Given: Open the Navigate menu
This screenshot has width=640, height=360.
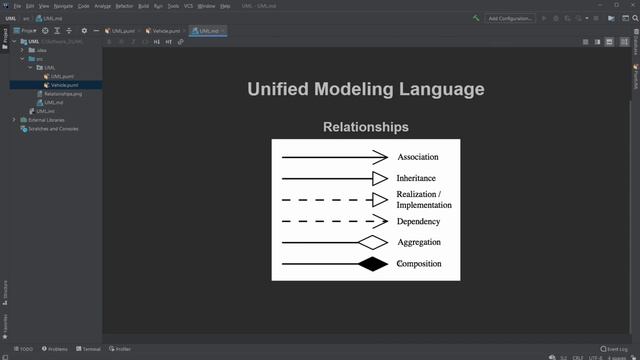Looking at the screenshot, I should (x=63, y=6).
